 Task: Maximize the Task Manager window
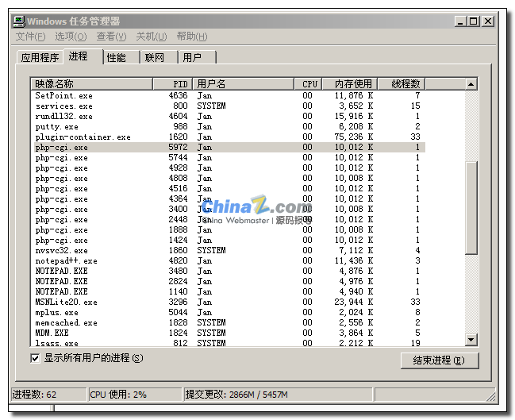[x=473, y=21]
